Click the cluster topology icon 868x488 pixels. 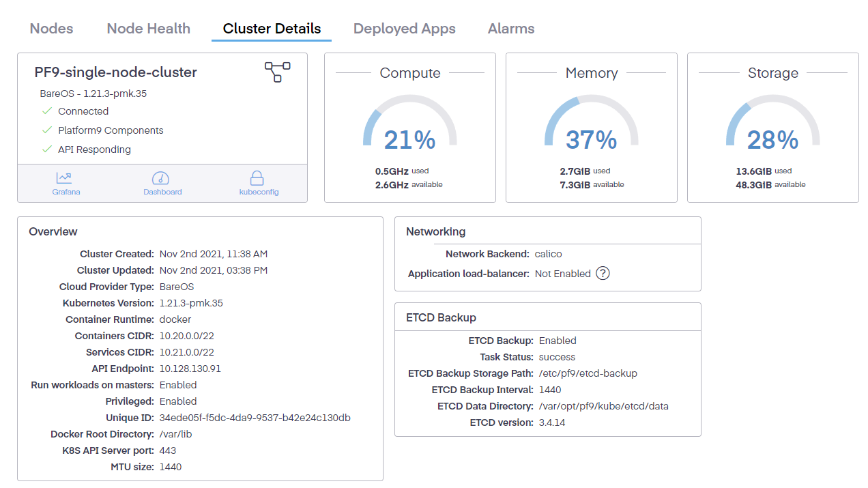(277, 72)
